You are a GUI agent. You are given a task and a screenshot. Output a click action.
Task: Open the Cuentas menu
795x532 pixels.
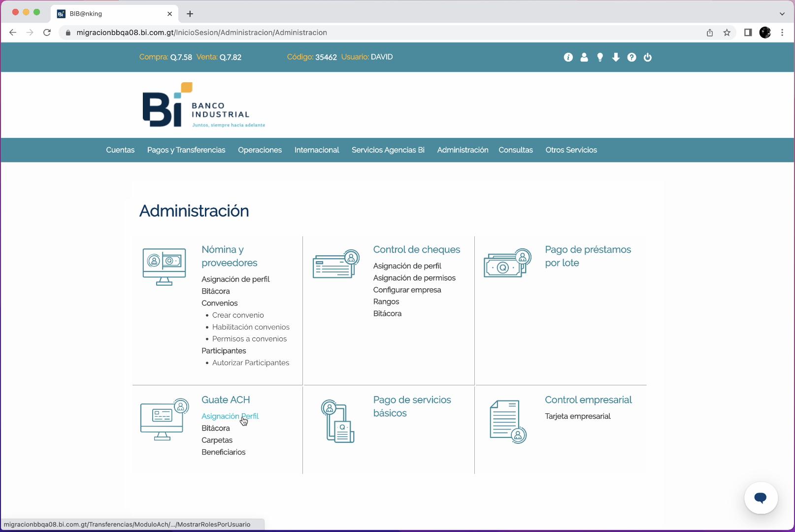[120, 150]
